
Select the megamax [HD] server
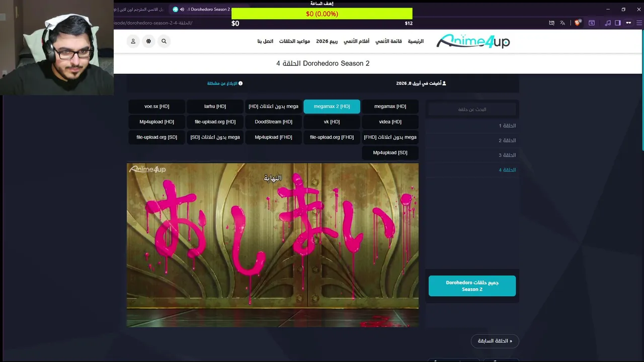tap(390, 107)
